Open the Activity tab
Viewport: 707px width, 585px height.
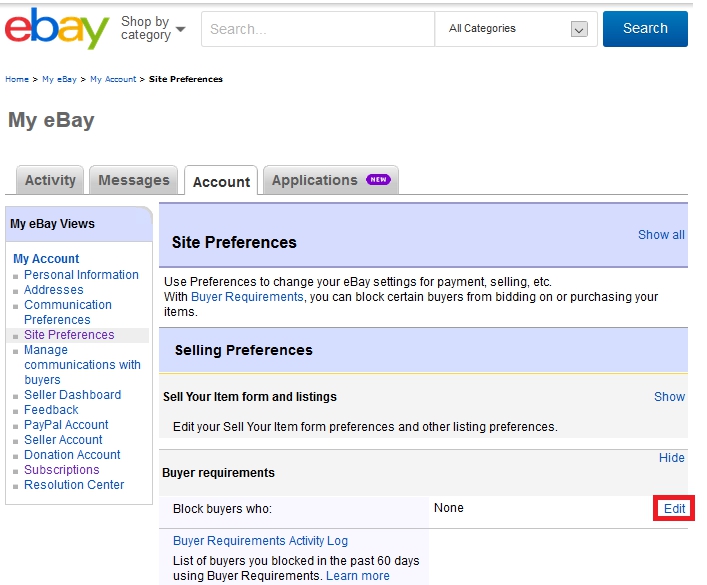pos(50,180)
